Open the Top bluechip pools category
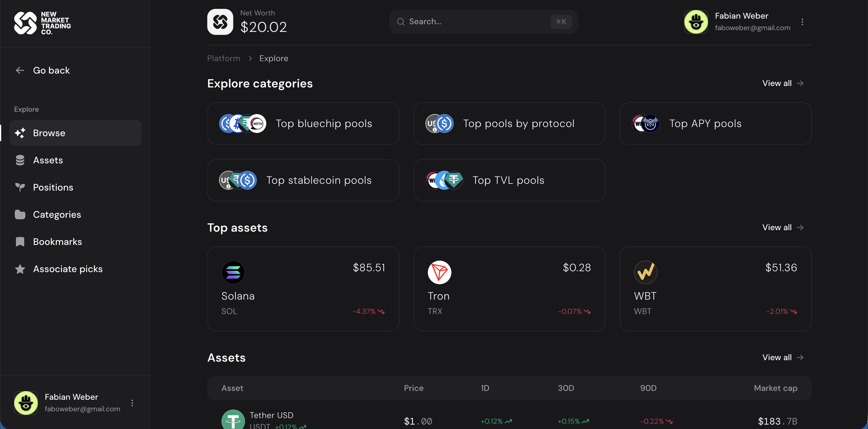The height and width of the screenshot is (429, 868). (x=303, y=123)
